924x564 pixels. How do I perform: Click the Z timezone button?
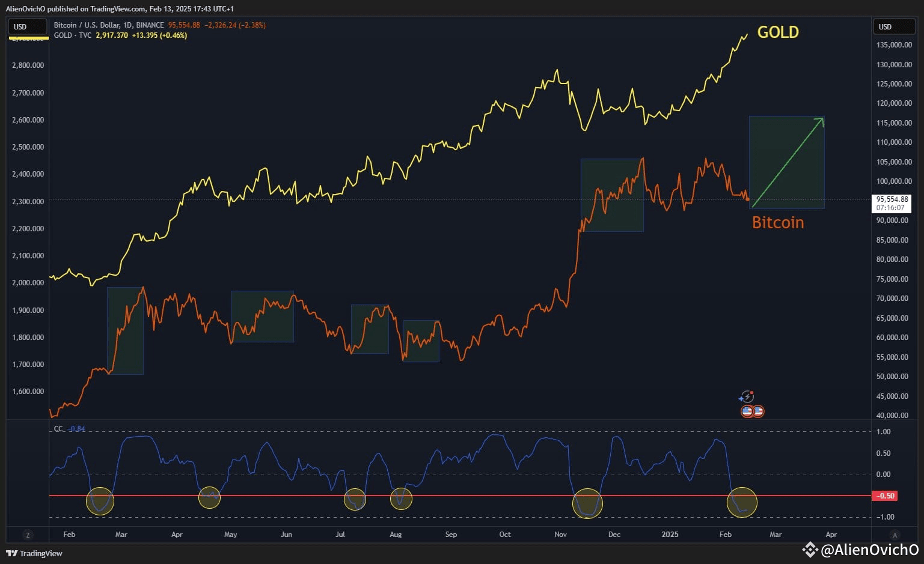click(28, 535)
